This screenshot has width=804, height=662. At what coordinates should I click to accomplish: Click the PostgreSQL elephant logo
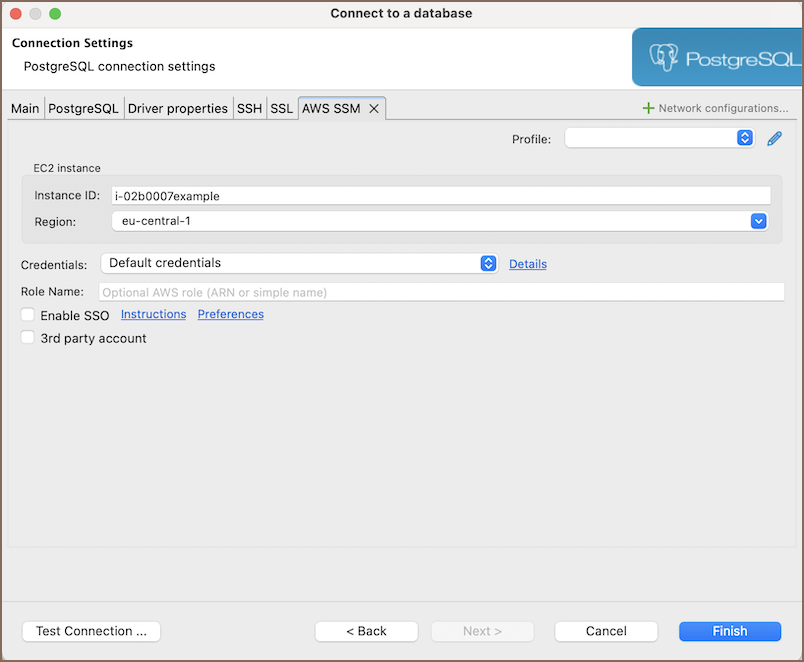click(x=664, y=58)
